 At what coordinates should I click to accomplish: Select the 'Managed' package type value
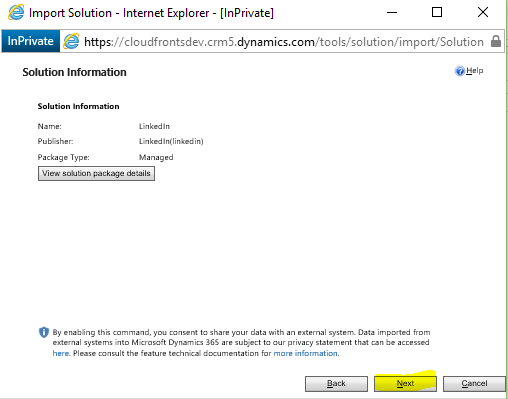tap(156, 157)
